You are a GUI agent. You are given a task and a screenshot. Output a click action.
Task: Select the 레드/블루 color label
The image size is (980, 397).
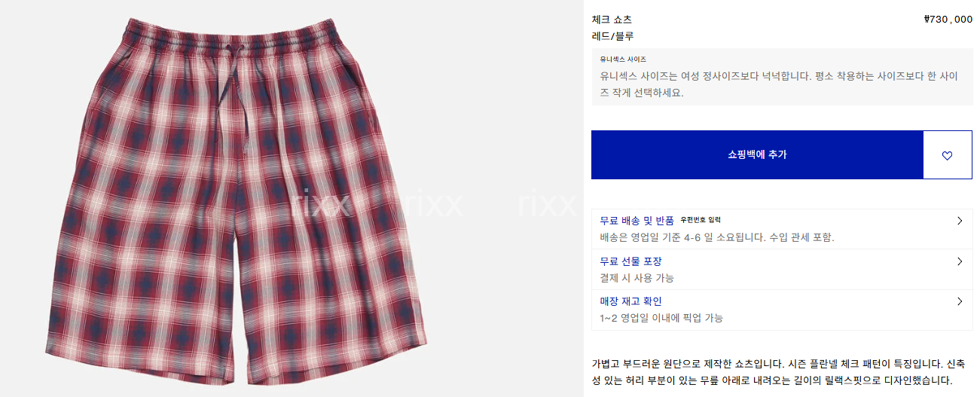[613, 36]
